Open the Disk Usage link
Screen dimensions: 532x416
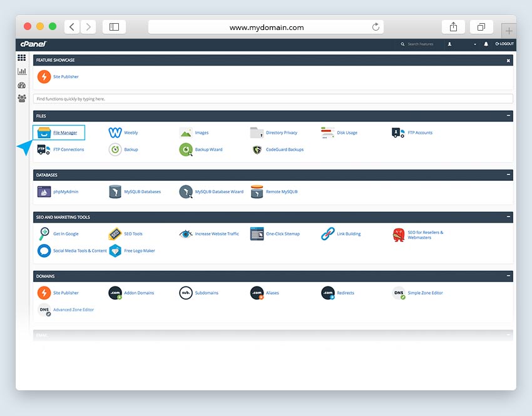tap(347, 133)
